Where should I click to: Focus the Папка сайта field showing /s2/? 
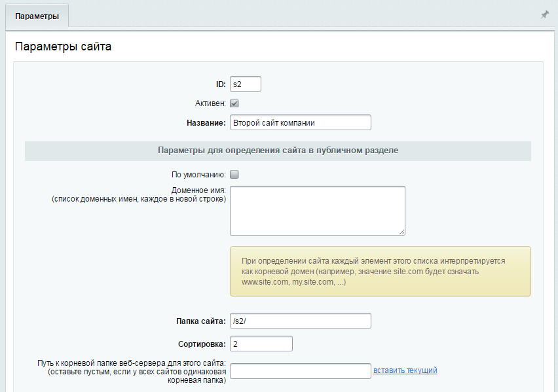tap(301, 321)
